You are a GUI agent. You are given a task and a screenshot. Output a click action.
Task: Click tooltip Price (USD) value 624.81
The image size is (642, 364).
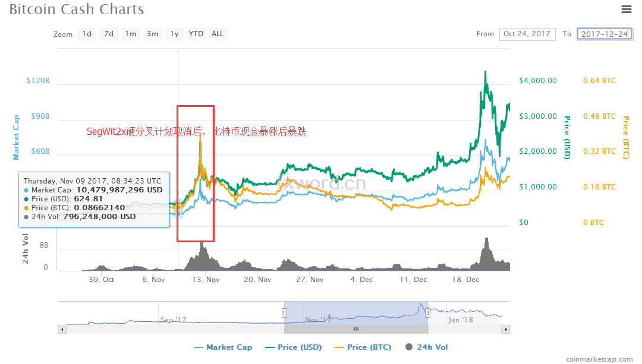tap(88, 199)
